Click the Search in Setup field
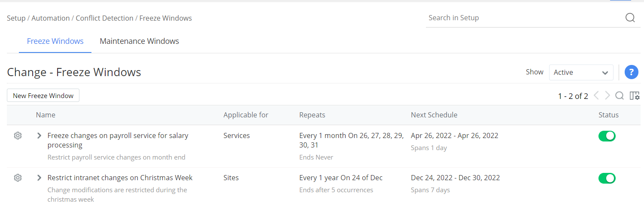 click(x=524, y=18)
